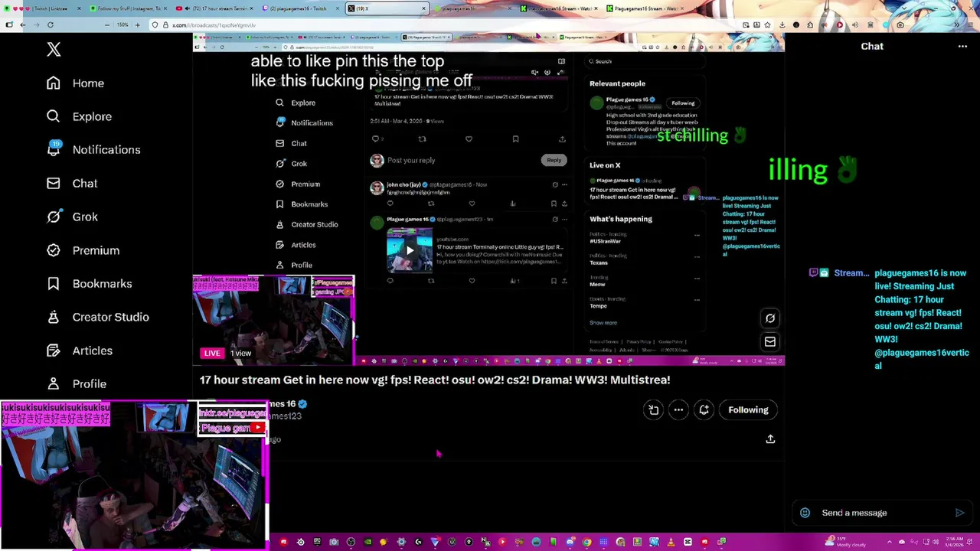
Task: Go to Home in X sidebar
Action: pos(75,83)
